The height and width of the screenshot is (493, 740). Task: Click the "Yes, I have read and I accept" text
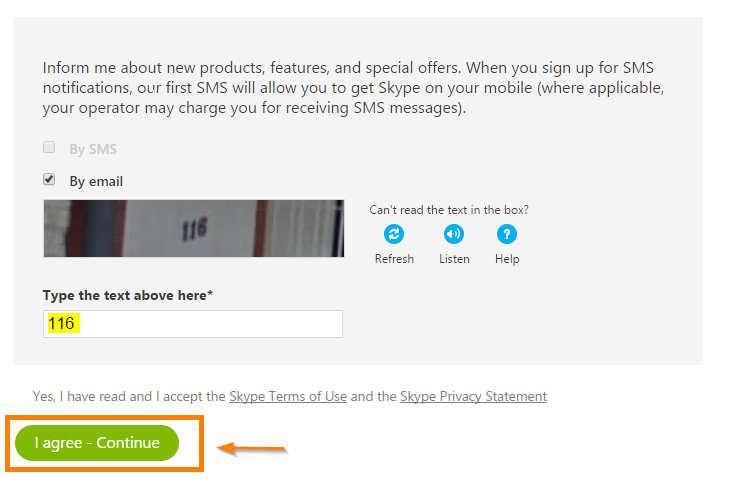click(x=129, y=396)
